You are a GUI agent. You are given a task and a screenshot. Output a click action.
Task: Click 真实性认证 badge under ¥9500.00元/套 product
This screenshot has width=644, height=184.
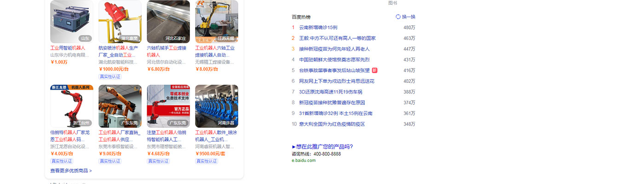[206, 161]
